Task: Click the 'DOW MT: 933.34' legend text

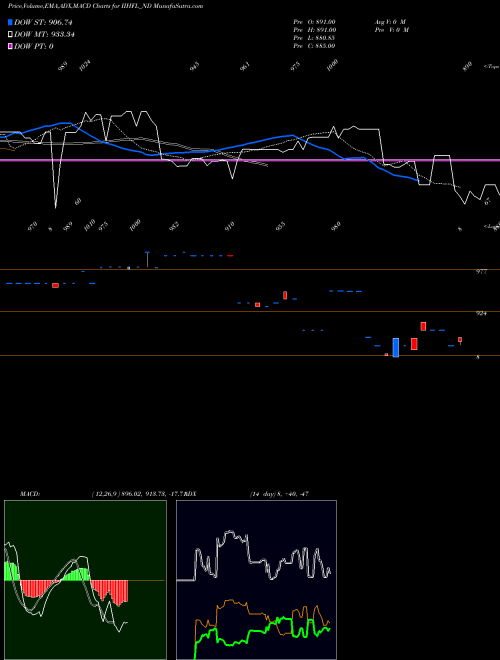Action: (x=44, y=35)
